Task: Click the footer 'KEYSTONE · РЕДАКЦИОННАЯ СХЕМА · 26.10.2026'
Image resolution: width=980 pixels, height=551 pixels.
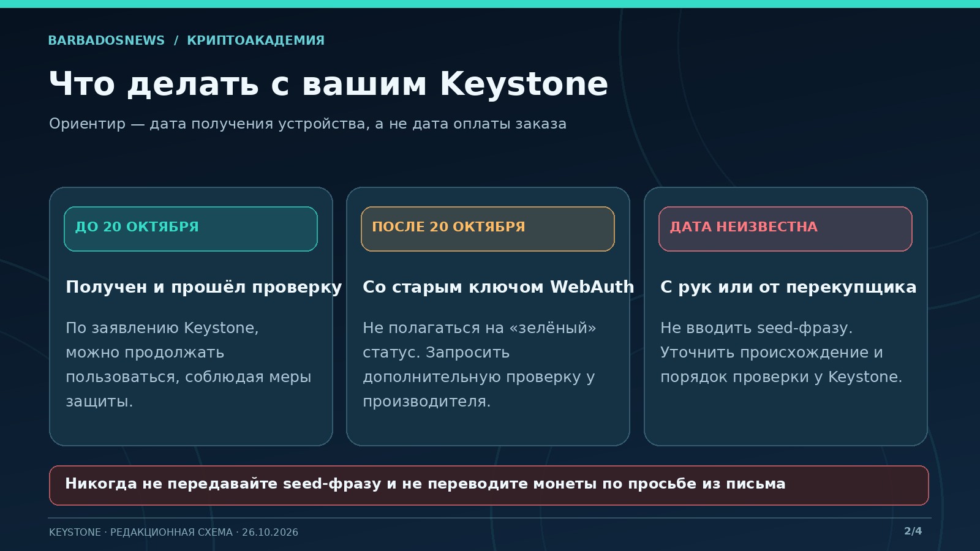Action: click(173, 532)
